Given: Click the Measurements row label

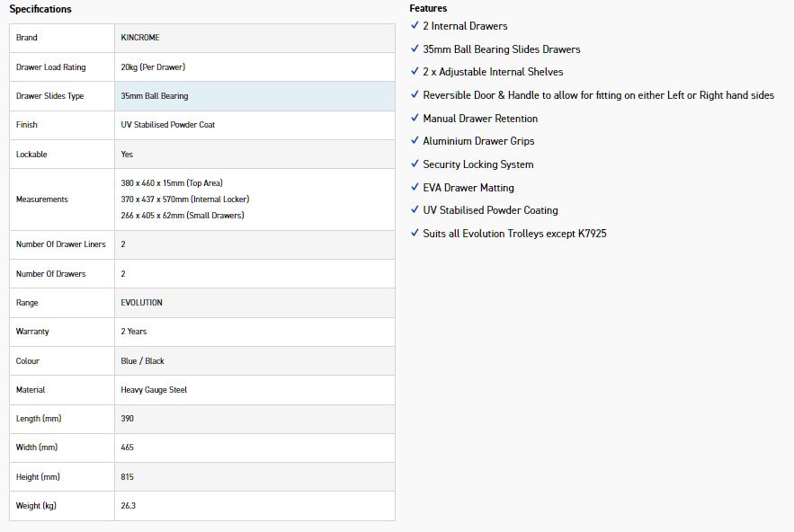Looking at the screenshot, I should (41, 199).
